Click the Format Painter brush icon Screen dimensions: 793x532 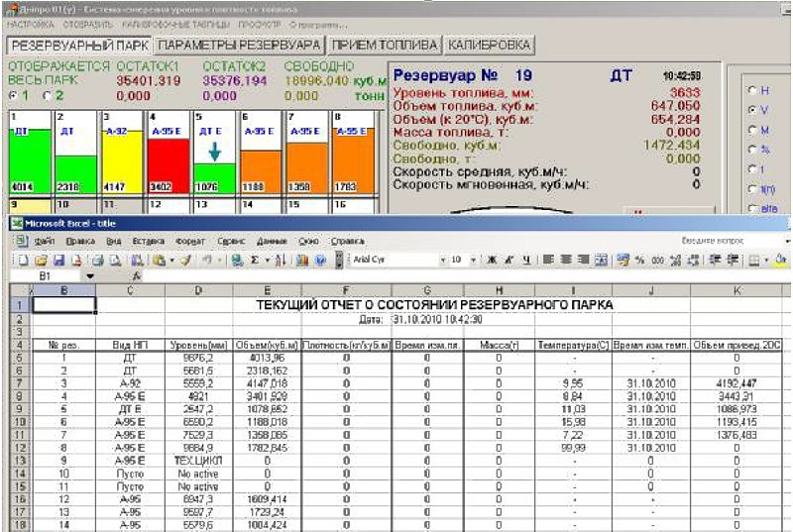click(185, 261)
